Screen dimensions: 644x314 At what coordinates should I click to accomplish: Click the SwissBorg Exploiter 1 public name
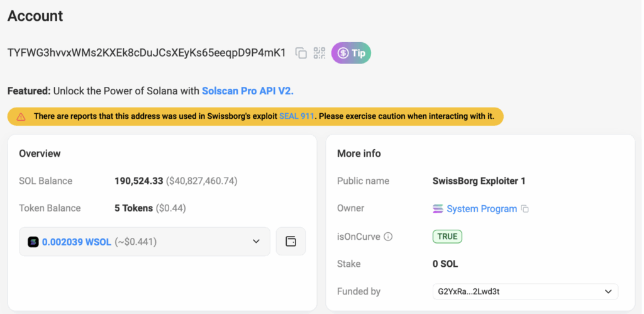[x=479, y=181]
